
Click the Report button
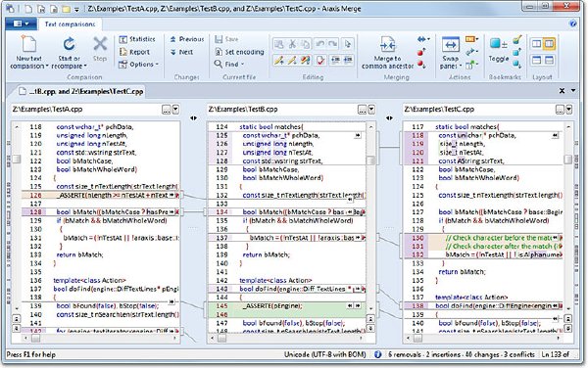(x=134, y=52)
